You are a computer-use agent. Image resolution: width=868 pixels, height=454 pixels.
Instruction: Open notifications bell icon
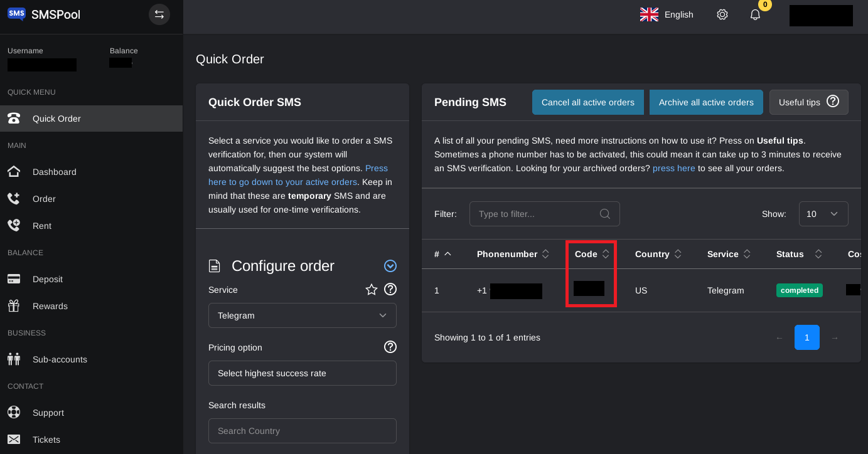tap(755, 14)
